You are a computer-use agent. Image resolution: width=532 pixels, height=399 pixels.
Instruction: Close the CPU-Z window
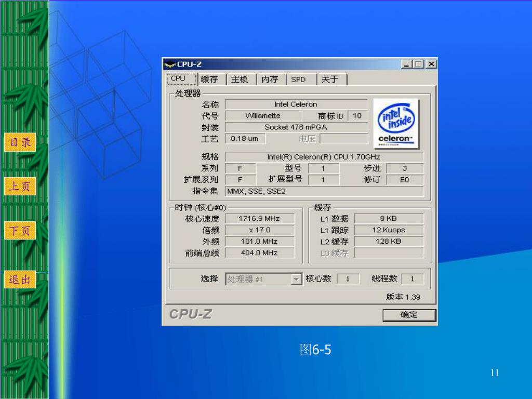point(431,64)
